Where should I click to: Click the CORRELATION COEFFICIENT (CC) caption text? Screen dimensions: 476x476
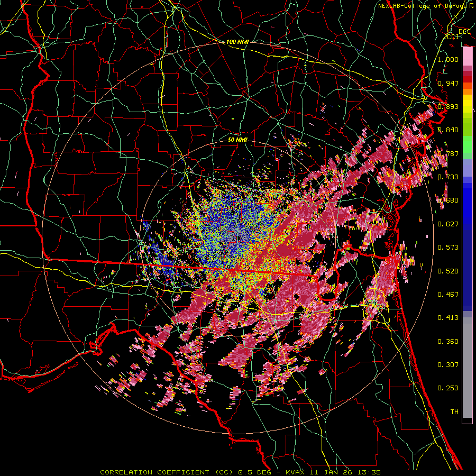coord(167,472)
